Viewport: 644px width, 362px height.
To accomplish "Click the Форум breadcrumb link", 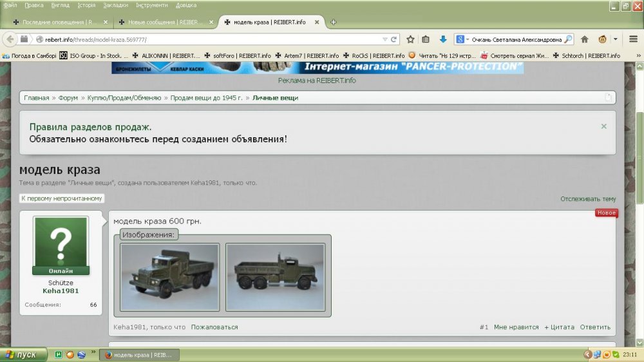I will [x=68, y=98].
